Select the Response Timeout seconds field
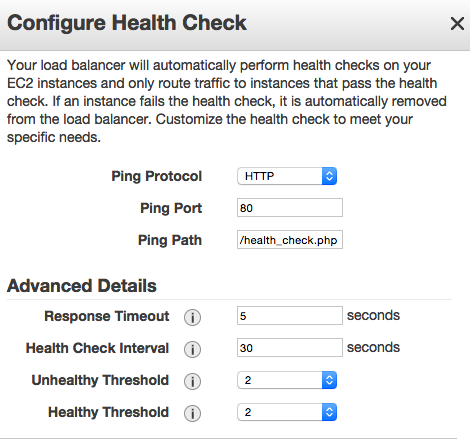This screenshot has width=470, height=447. pos(290,316)
